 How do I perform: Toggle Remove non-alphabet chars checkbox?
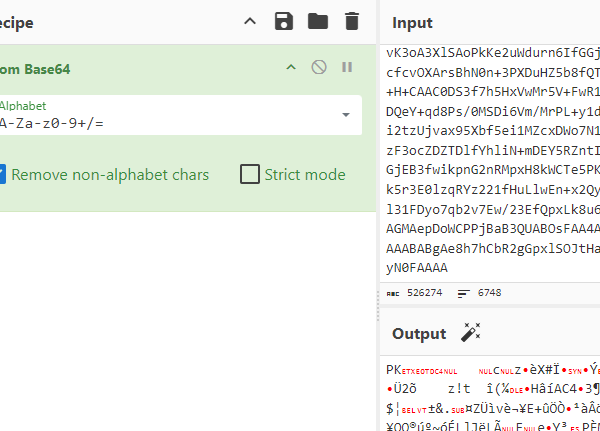click(3, 174)
